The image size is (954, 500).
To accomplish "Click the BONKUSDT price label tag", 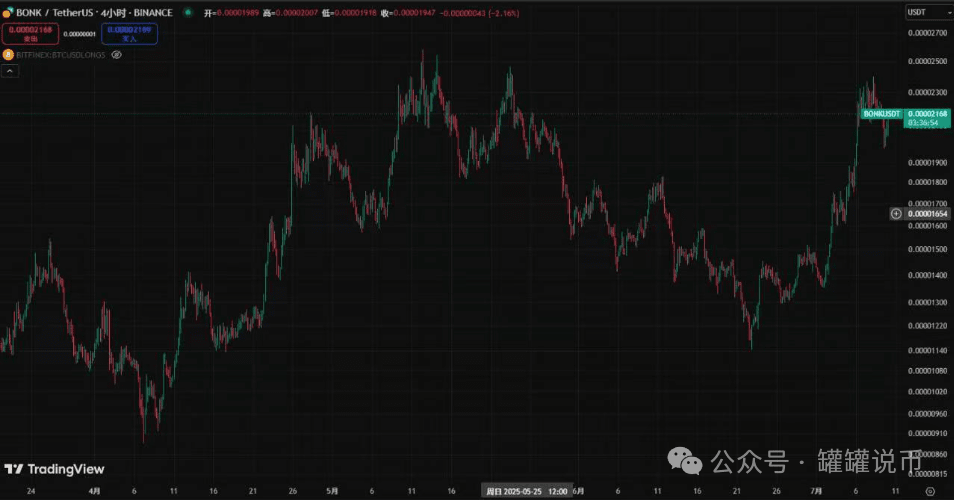I will [x=882, y=114].
